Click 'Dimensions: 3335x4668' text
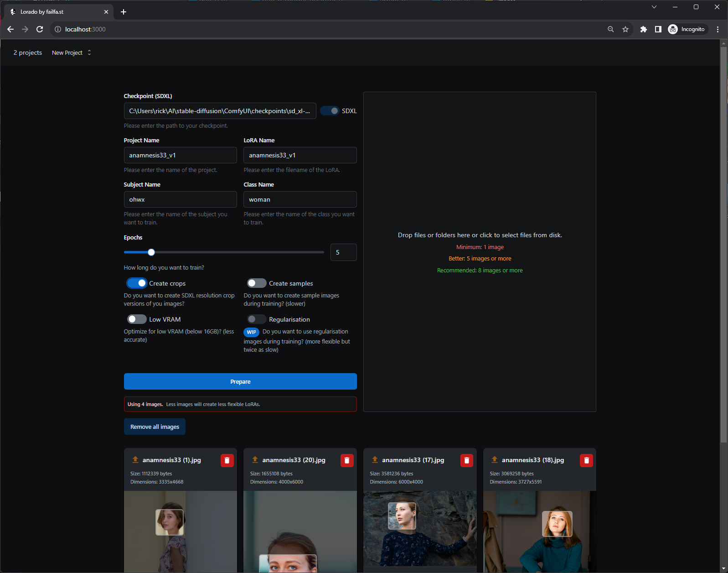Image resolution: width=728 pixels, height=573 pixels. [157, 482]
